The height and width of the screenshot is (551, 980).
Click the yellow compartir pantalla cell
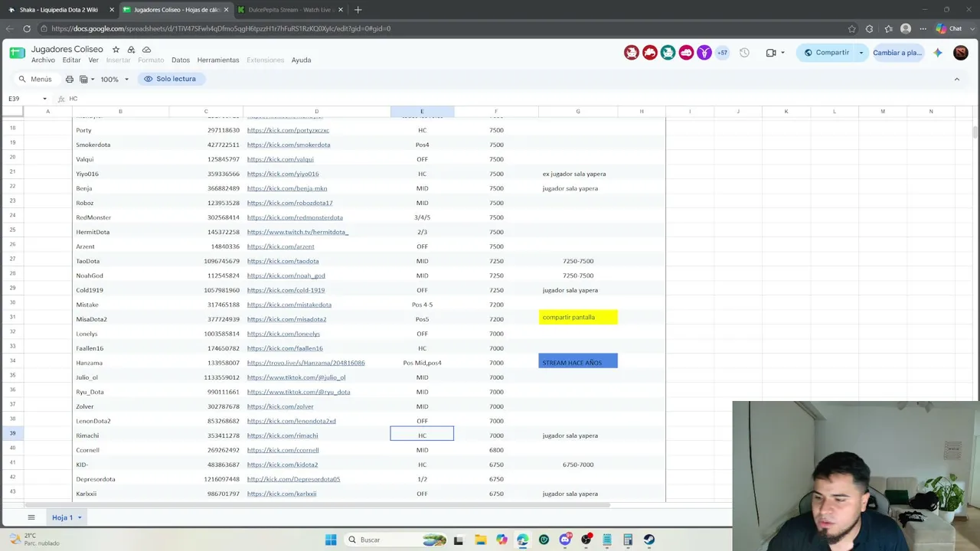click(x=578, y=317)
